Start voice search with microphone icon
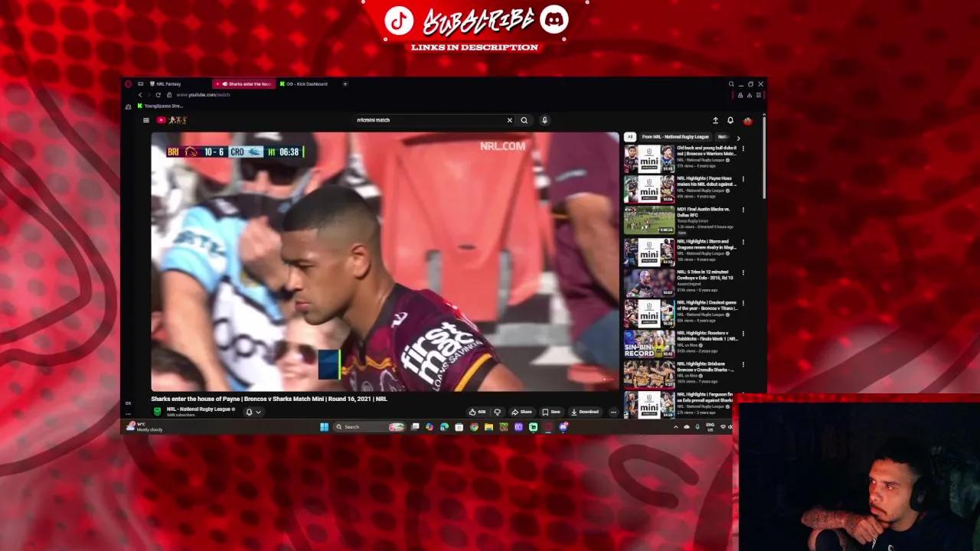Image resolution: width=980 pixels, height=551 pixels. click(544, 120)
